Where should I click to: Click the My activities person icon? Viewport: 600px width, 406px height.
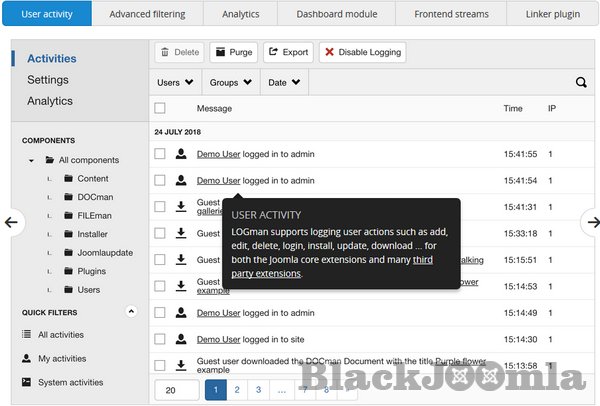26,358
